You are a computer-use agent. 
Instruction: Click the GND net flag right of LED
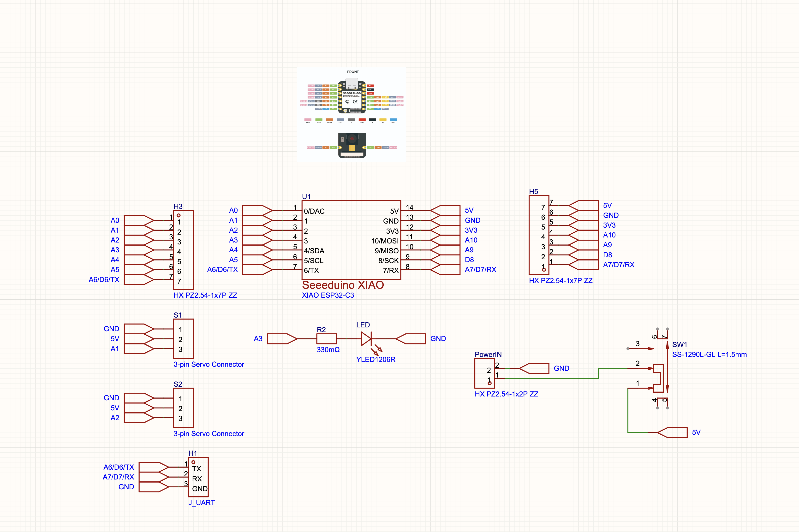(x=410, y=339)
